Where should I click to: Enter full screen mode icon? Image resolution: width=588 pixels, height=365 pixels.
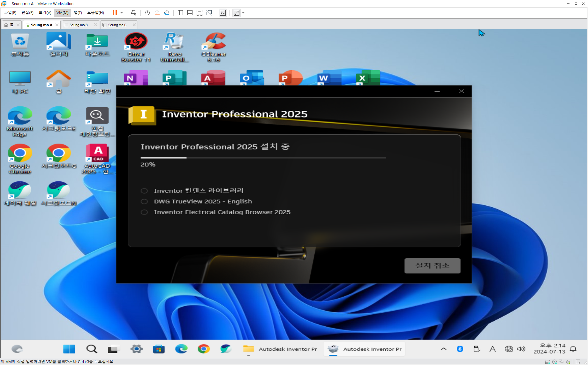pos(200,13)
